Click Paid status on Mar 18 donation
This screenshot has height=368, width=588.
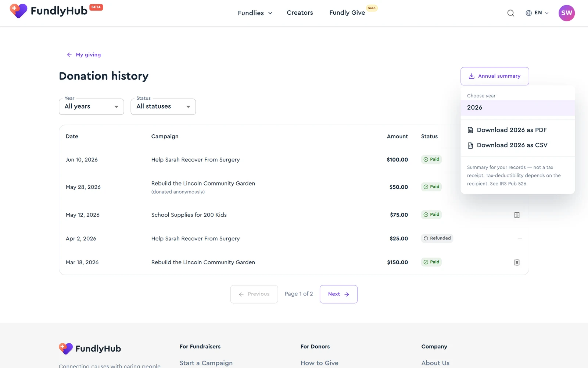(x=431, y=262)
